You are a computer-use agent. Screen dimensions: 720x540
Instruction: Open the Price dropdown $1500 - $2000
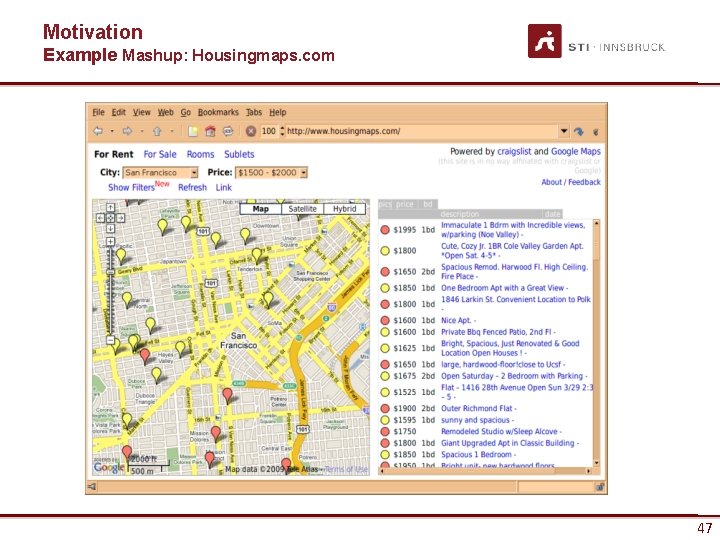pos(271,173)
